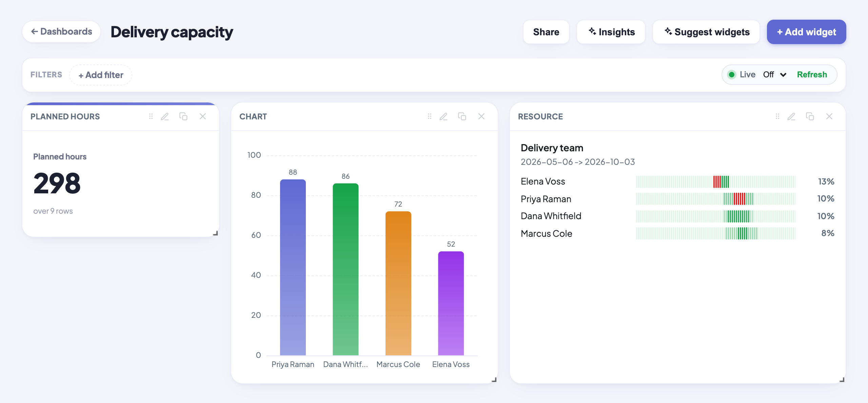Viewport: 868px width, 403px height.
Task: Duplicate the Chart widget
Action: pos(462,116)
